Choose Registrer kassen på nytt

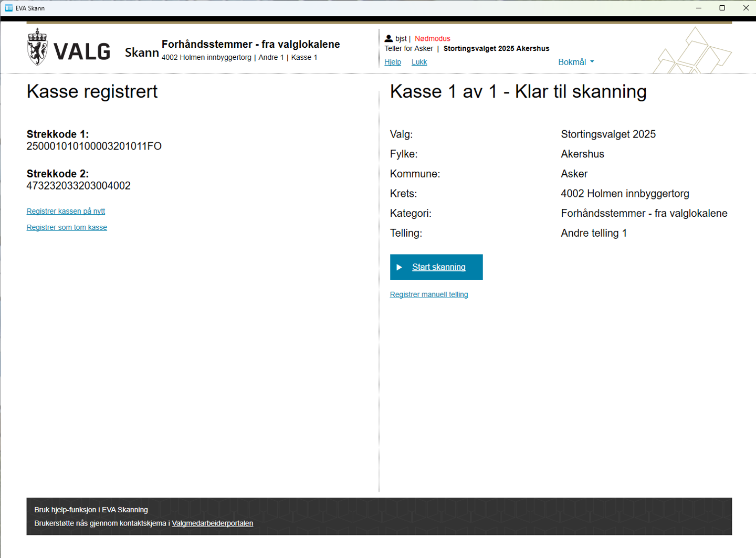coord(66,211)
